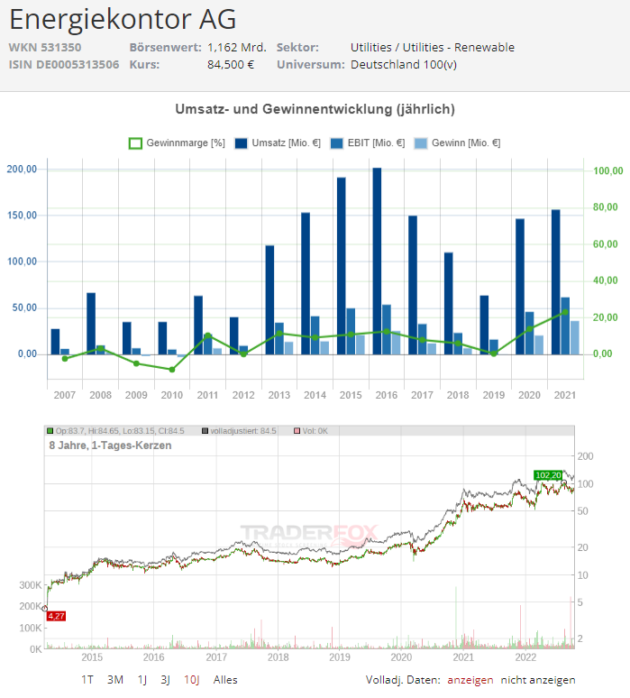Click the dark blue Umsatz legend swatch
This screenshot has height=698, width=630.
click(241, 143)
